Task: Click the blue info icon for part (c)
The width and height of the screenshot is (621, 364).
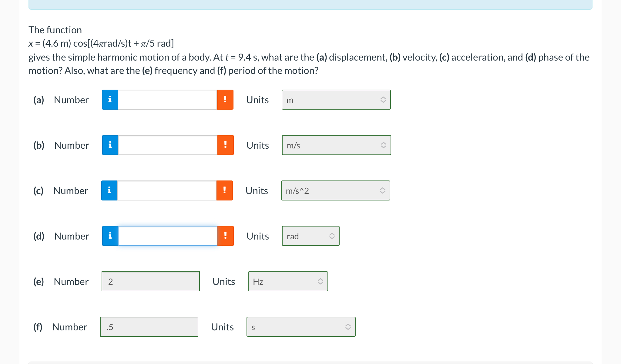Action: coord(109,190)
